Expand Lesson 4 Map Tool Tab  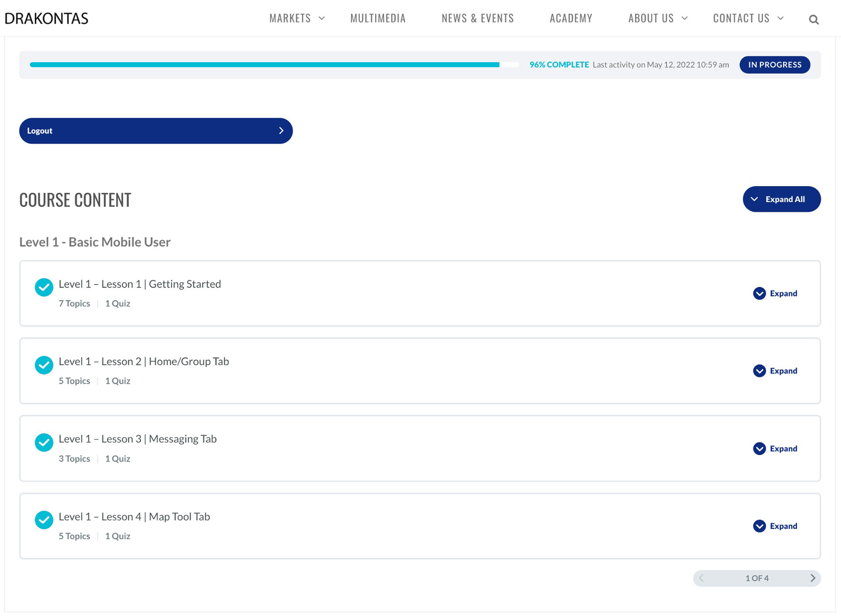tap(775, 526)
